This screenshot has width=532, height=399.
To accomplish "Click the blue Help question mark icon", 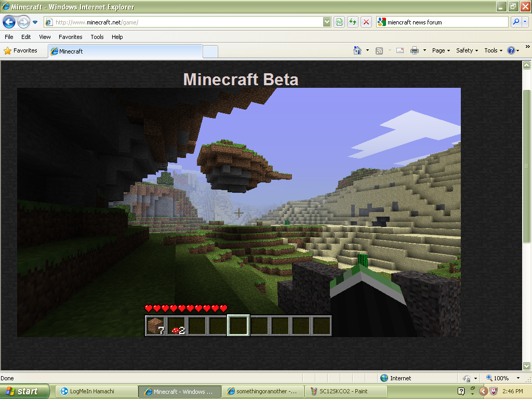I will click(511, 50).
